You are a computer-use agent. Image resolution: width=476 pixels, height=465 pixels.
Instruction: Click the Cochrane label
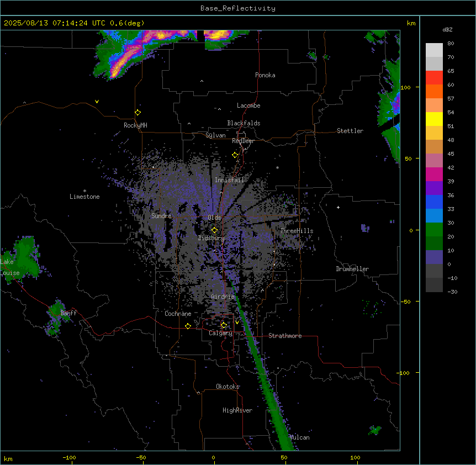click(x=178, y=314)
